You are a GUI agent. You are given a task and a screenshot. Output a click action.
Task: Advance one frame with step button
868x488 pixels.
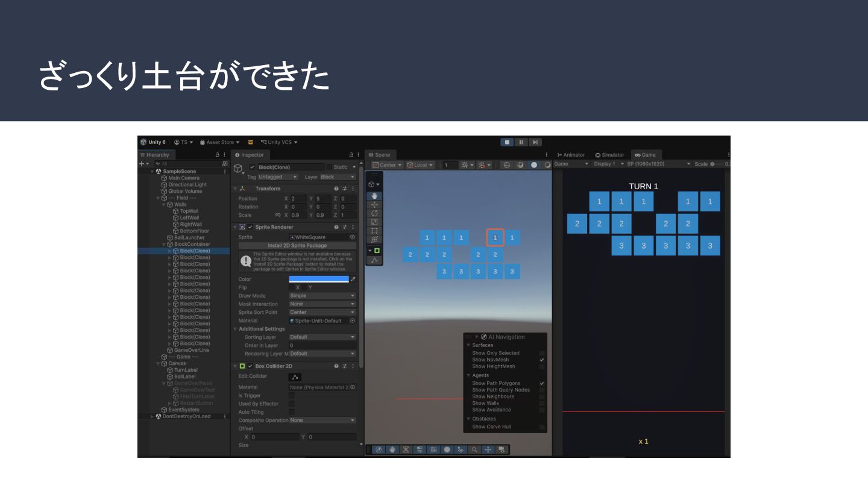tap(535, 142)
